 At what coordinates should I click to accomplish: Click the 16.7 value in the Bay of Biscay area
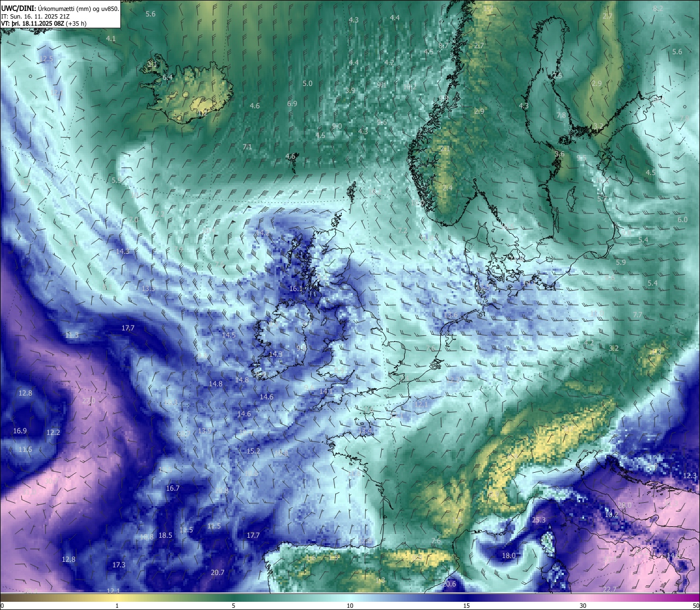click(173, 488)
